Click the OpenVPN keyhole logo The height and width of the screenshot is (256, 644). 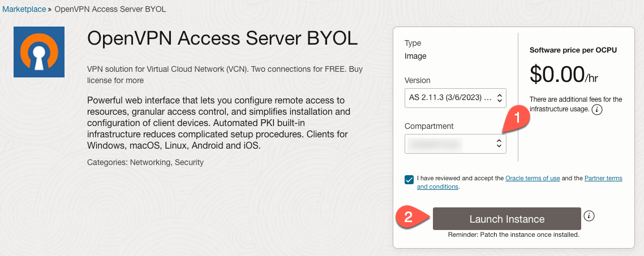(x=39, y=51)
